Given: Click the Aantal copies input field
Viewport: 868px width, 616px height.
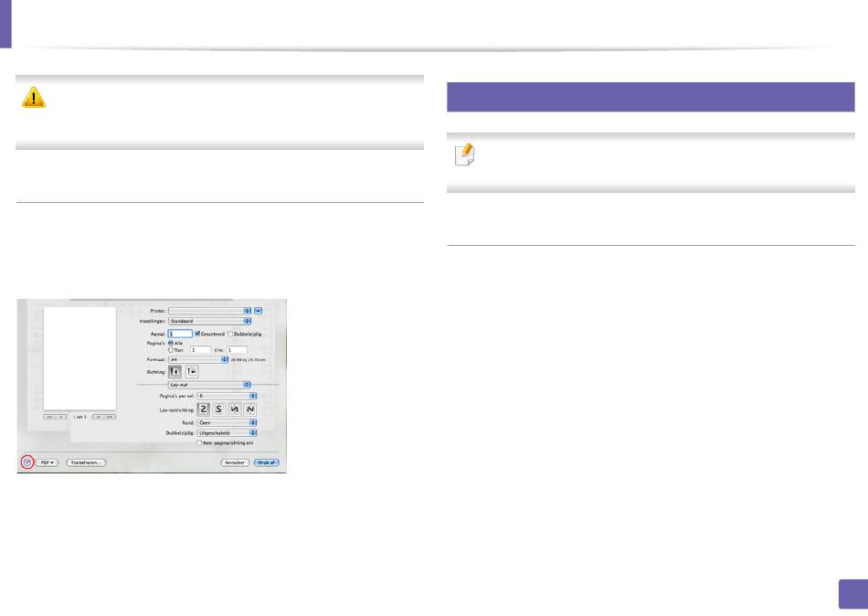Looking at the screenshot, I should pyautogui.click(x=180, y=334).
